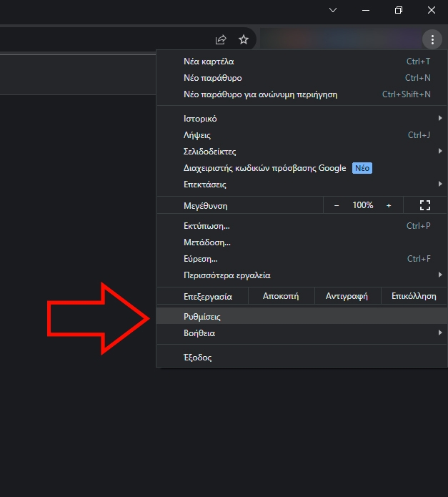Click the three-dot Chrome menu icon
The image size is (448, 497).
432,39
